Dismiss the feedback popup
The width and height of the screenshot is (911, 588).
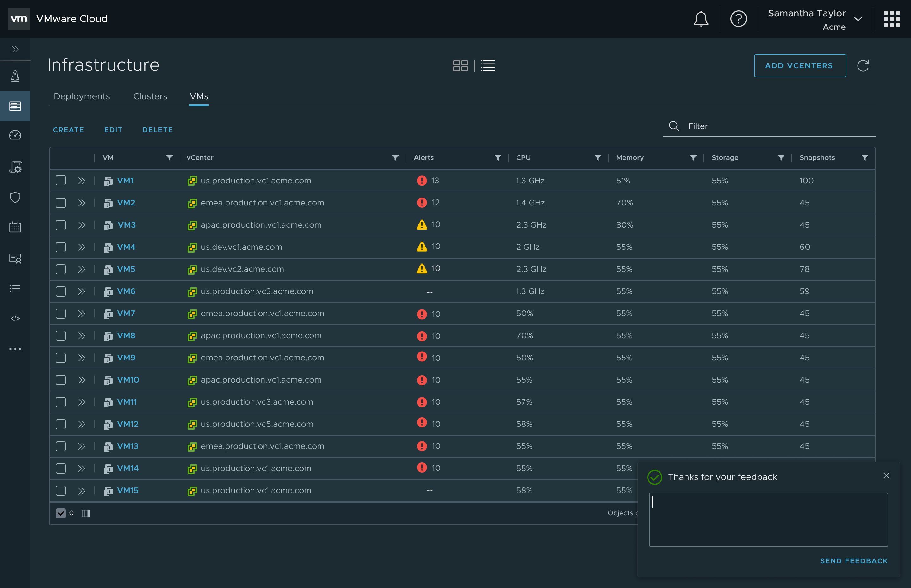pos(886,475)
